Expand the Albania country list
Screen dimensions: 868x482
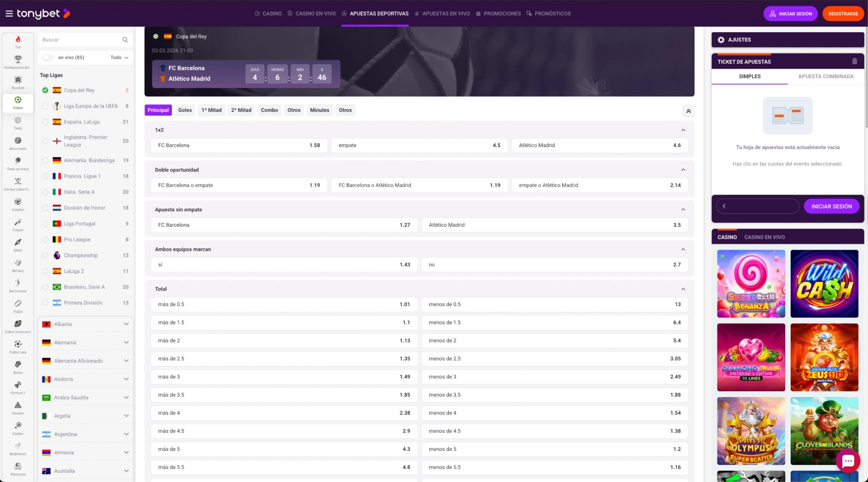(126, 324)
